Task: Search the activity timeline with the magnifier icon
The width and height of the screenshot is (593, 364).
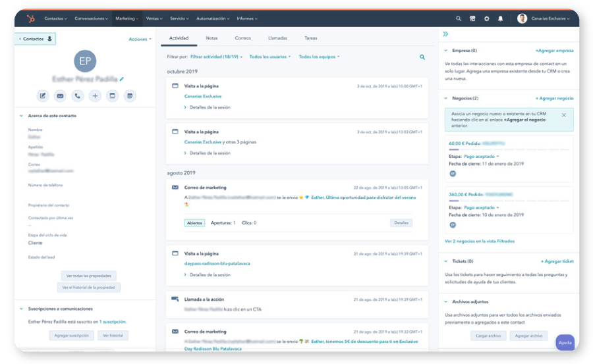Action: pyautogui.click(x=422, y=57)
